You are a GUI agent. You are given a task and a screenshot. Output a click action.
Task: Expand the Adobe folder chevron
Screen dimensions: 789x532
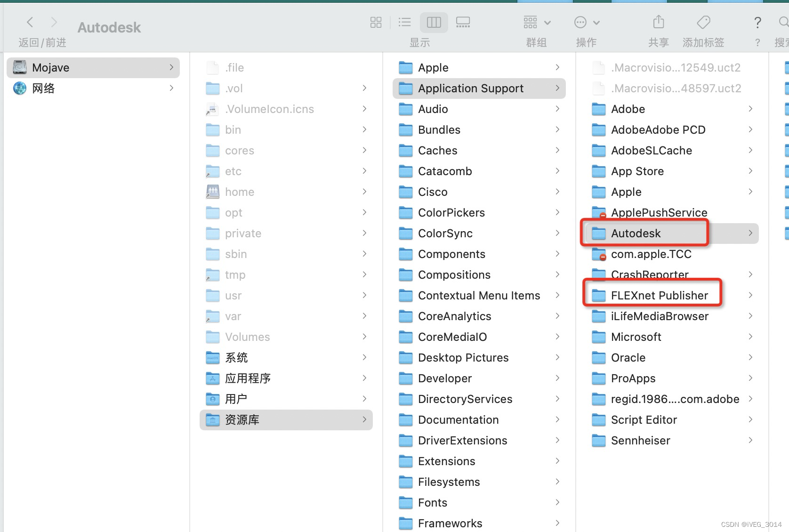pyautogui.click(x=750, y=109)
